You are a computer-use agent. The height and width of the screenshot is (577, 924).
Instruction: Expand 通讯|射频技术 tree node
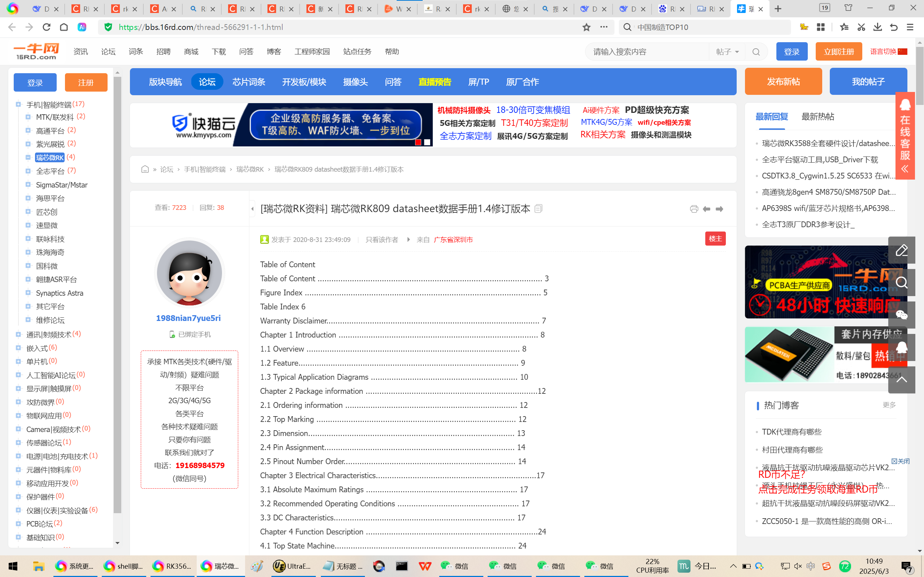[18, 334]
